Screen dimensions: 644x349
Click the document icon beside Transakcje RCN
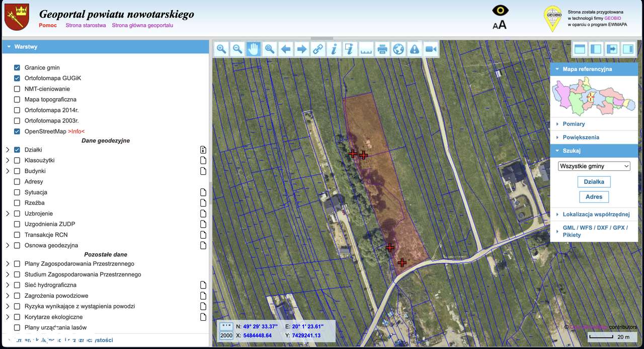click(x=203, y=235)
